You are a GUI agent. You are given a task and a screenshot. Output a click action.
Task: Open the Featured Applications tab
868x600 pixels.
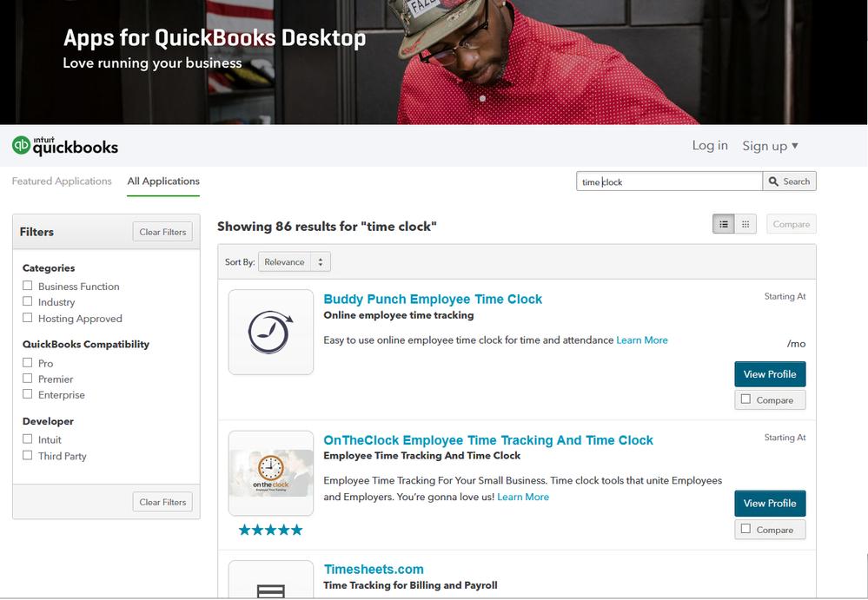[x=62, y=181]
